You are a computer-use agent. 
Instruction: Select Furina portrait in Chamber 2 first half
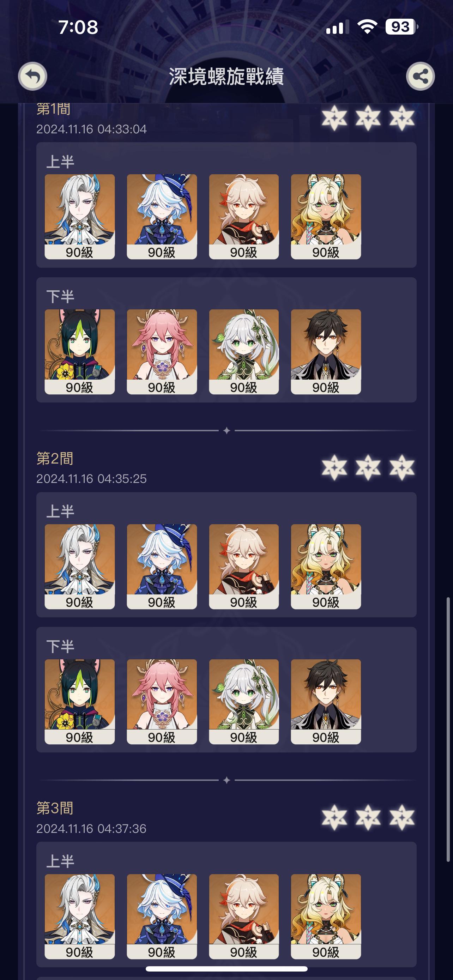162,567
